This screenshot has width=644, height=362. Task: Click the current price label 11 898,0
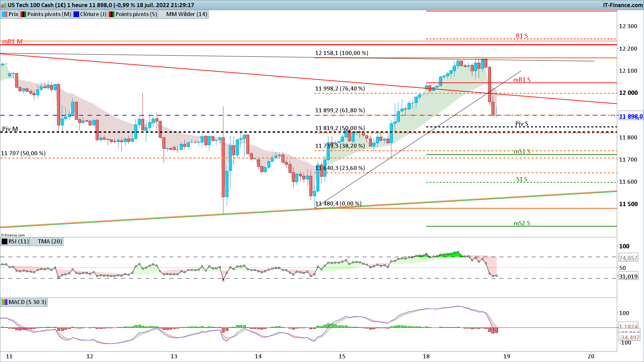point(631,116)
